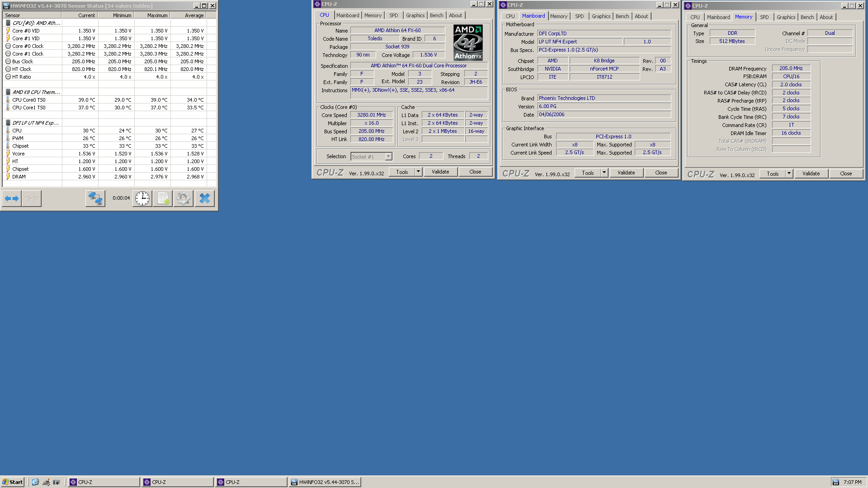Click the 'Socket 939' package field

point(397,47)
